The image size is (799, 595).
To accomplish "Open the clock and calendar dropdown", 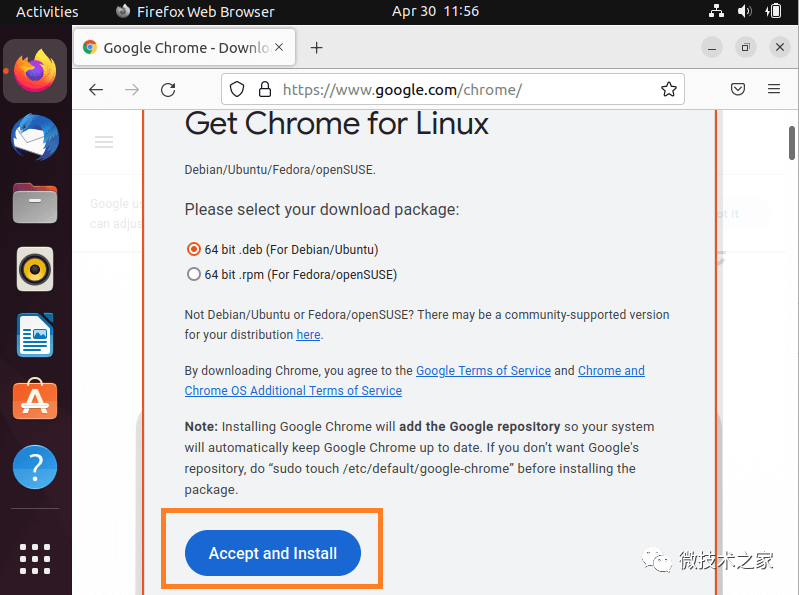I will coord(435,11).
